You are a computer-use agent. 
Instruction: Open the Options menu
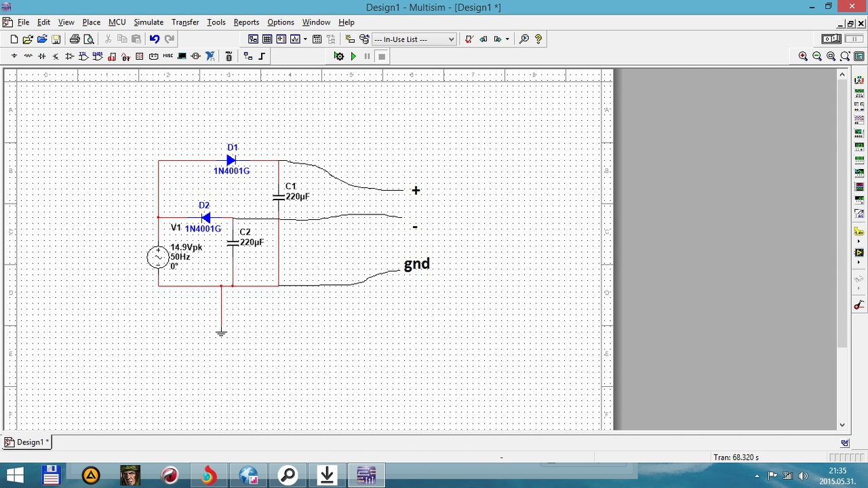(x=281, y=22)
